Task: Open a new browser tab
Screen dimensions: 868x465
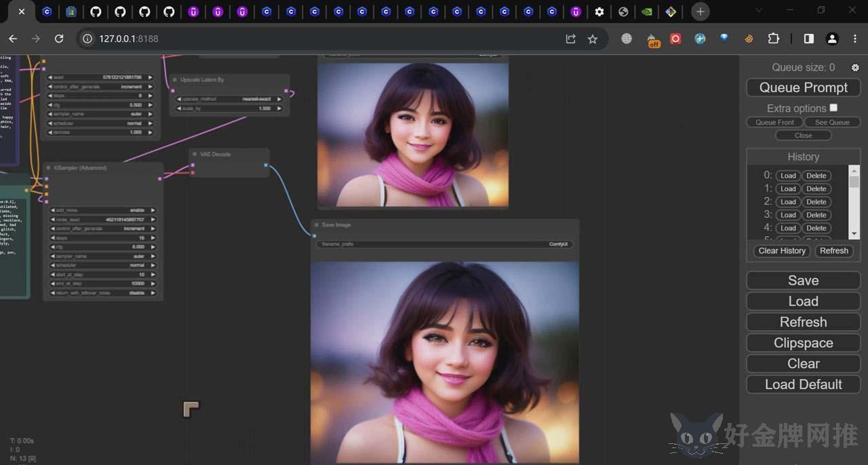Action: click(701, 12)
